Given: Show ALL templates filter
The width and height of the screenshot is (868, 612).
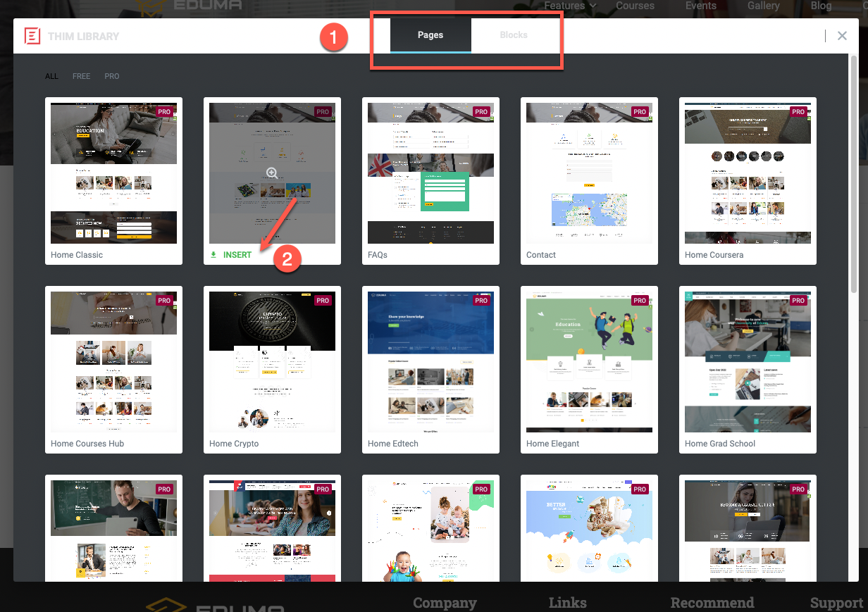Looking at the screenshot, I should click(52, 76).
